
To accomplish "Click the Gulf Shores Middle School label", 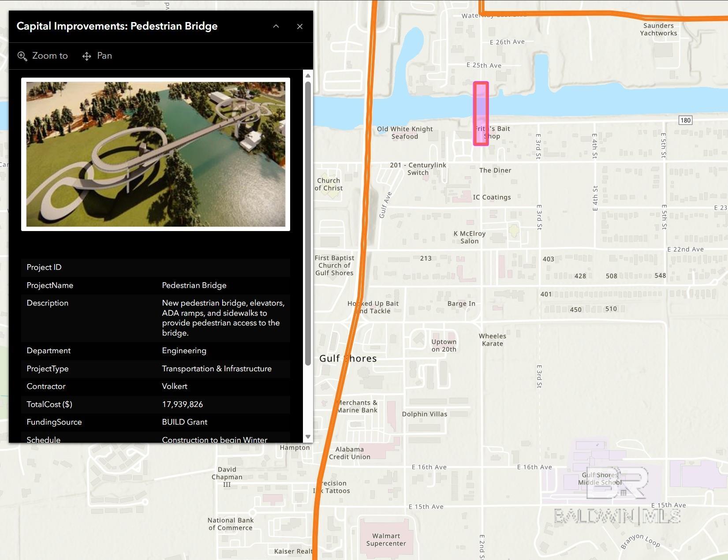I will point(600,478).
